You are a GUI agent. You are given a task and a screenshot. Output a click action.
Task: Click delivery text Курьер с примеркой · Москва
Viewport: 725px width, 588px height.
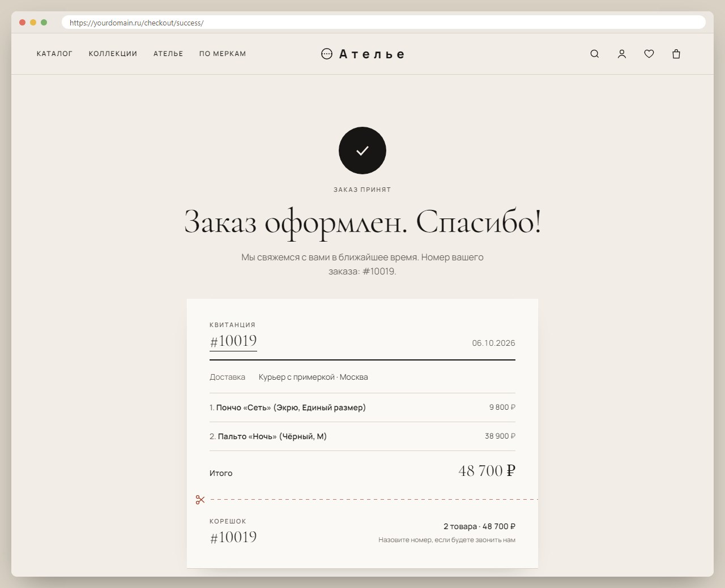pyautogui.click(x=313, y=377)
